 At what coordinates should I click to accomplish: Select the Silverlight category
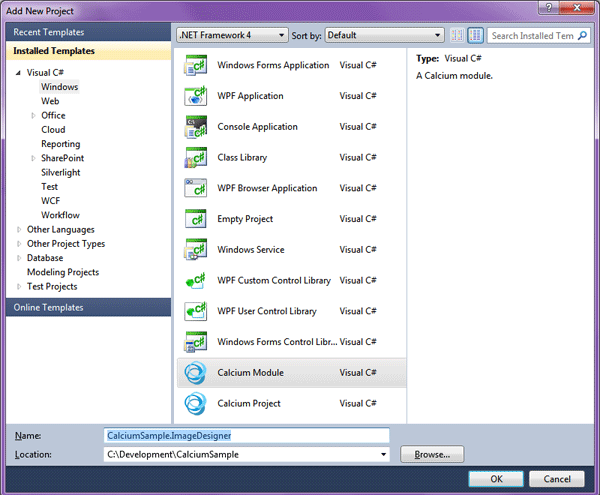[61, 173]
